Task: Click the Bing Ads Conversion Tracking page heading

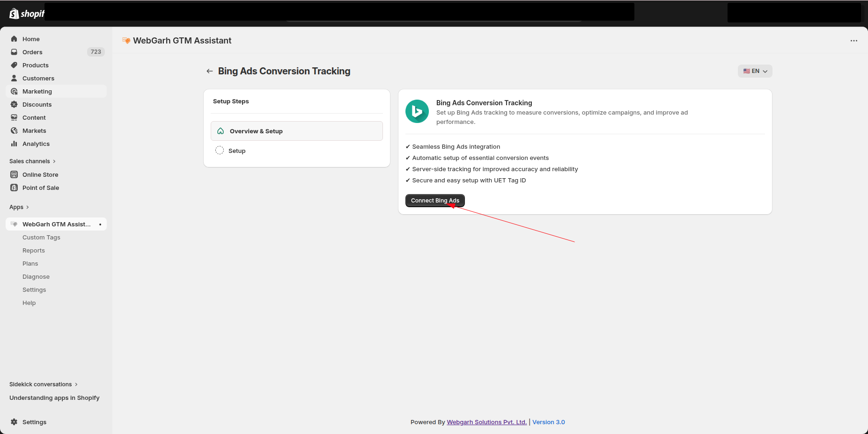Action: coord(284,71)
